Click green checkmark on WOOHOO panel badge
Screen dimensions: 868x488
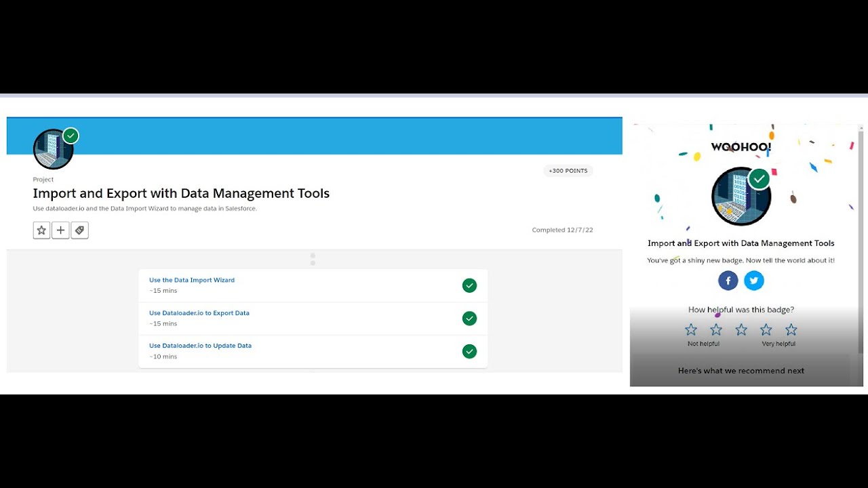759,179
